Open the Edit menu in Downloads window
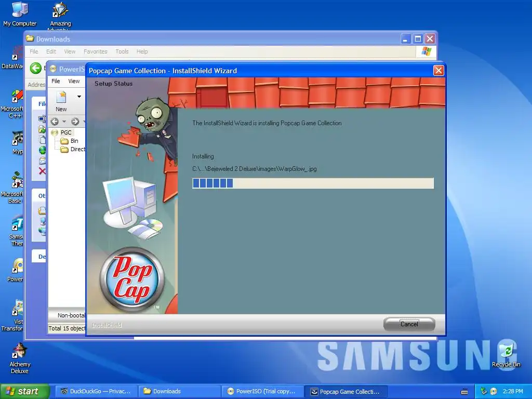The image size is (532, 399). (x=51, y=51)
